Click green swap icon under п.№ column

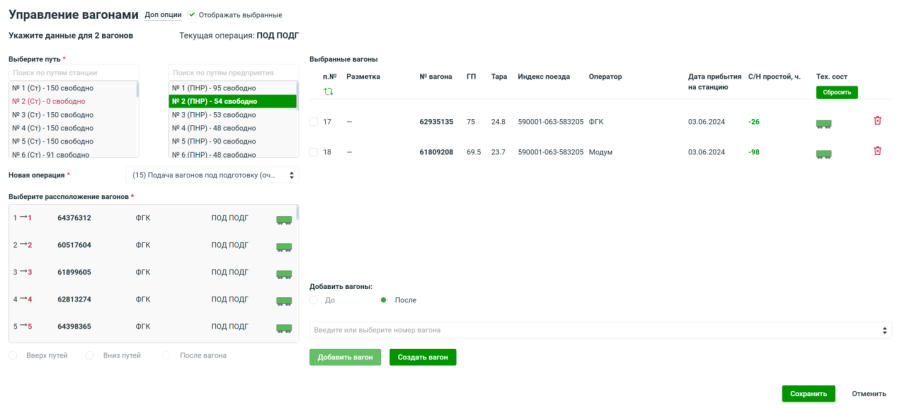click(327, 92)
